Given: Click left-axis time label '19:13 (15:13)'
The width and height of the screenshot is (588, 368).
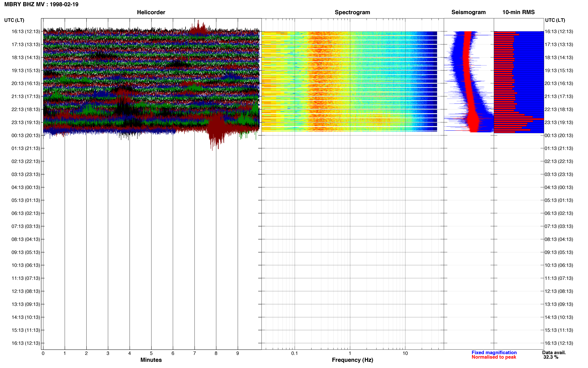Looking at the screenshot, I should click(26, 71).
